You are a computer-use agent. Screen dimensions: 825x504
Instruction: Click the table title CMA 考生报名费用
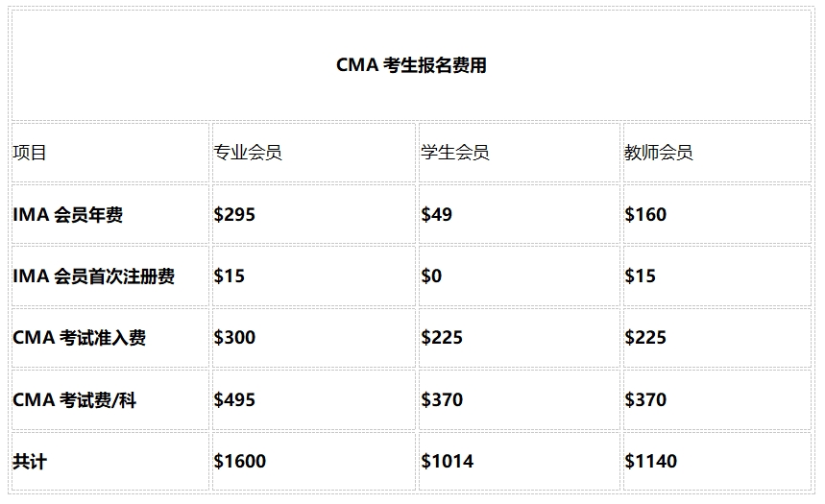[411, 65]
